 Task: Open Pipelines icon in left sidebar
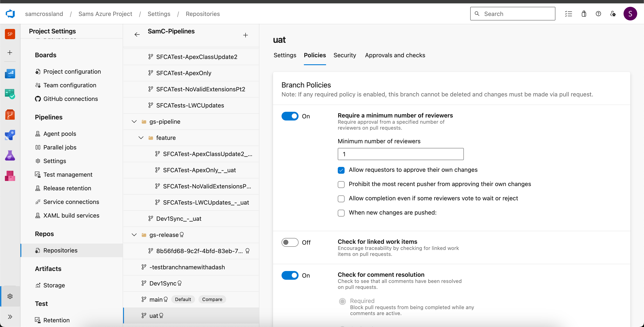coord(10,135)
